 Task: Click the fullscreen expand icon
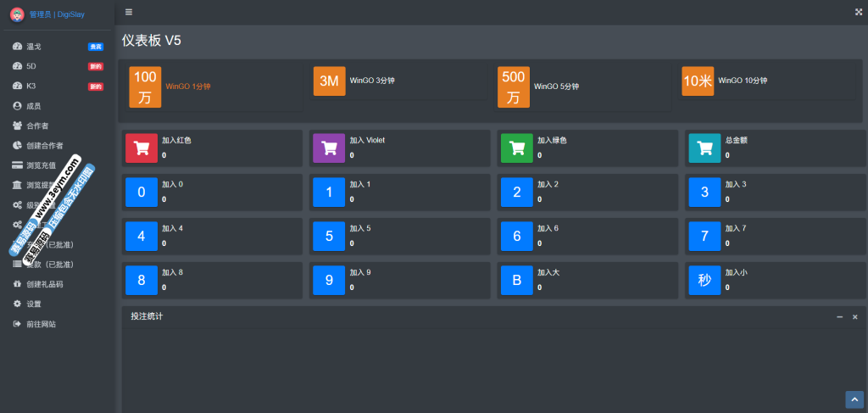point(858,12)
